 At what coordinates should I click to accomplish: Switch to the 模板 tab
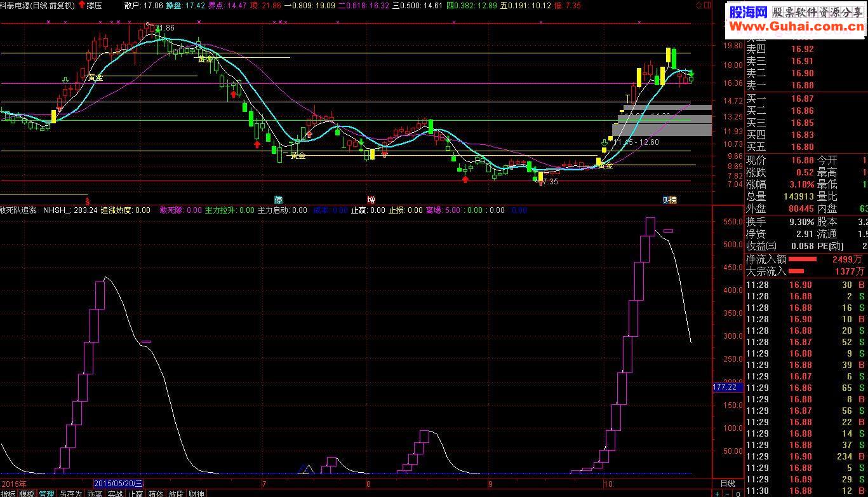[x=27, y=493]
